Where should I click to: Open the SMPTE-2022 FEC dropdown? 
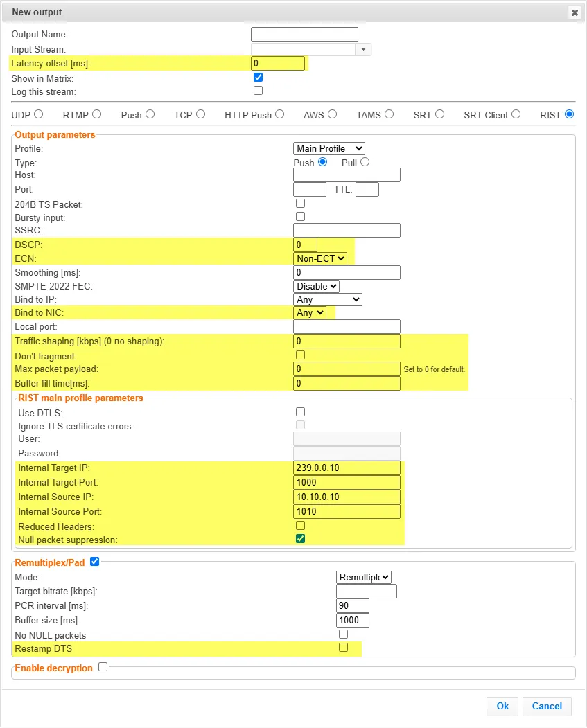[316, 287]
